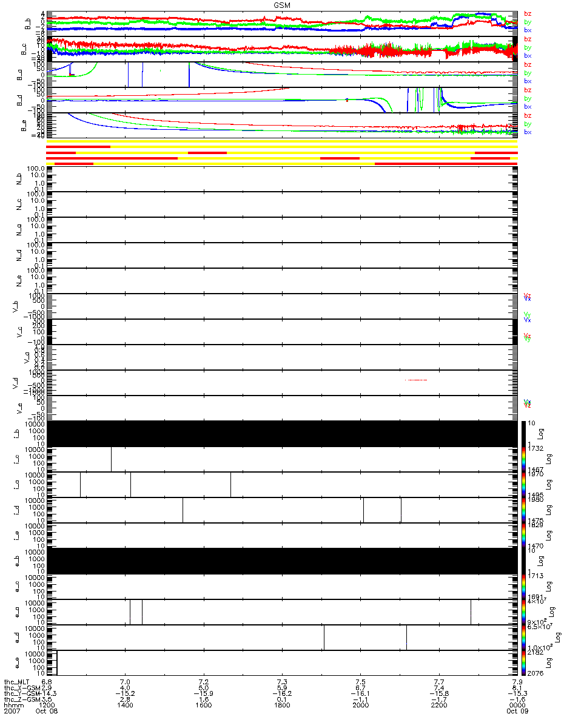Click the blue bx legend of panel B_b

tap(528, 30)
